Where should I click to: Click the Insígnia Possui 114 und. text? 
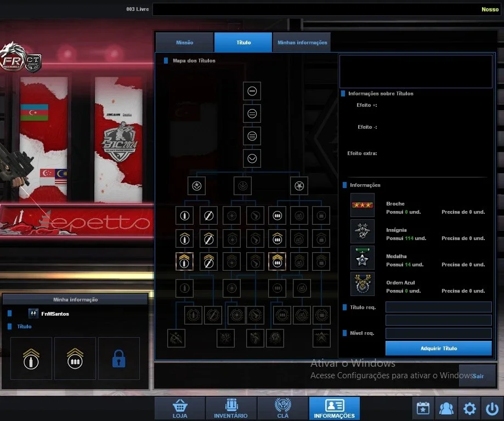point(406,238)
